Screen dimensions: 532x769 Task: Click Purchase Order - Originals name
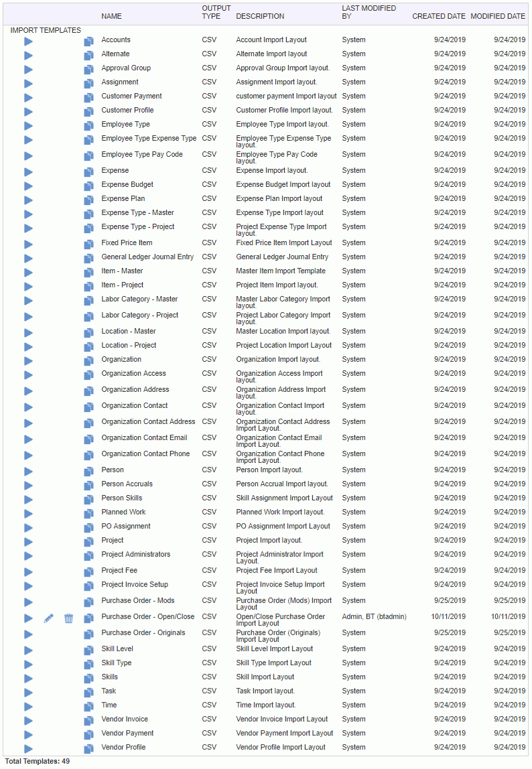coord(143,632)
